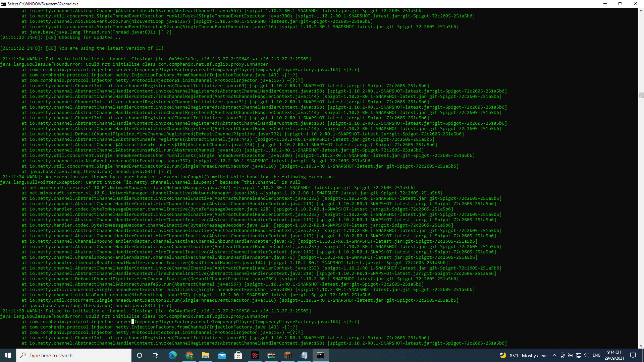Click the cmd window scrollbar up arrow
This screenshot has height=362, width=644.
point(641,11)
